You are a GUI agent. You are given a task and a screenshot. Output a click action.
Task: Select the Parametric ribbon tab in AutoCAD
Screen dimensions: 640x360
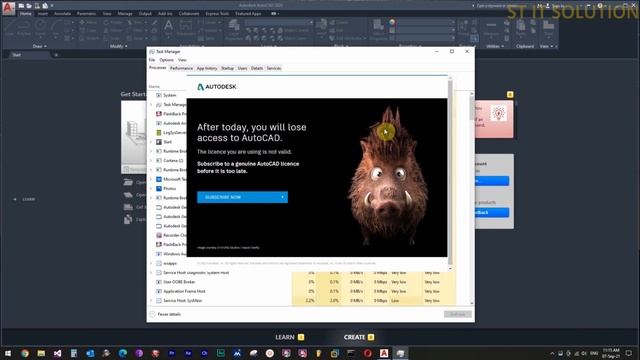coord(87,13)
